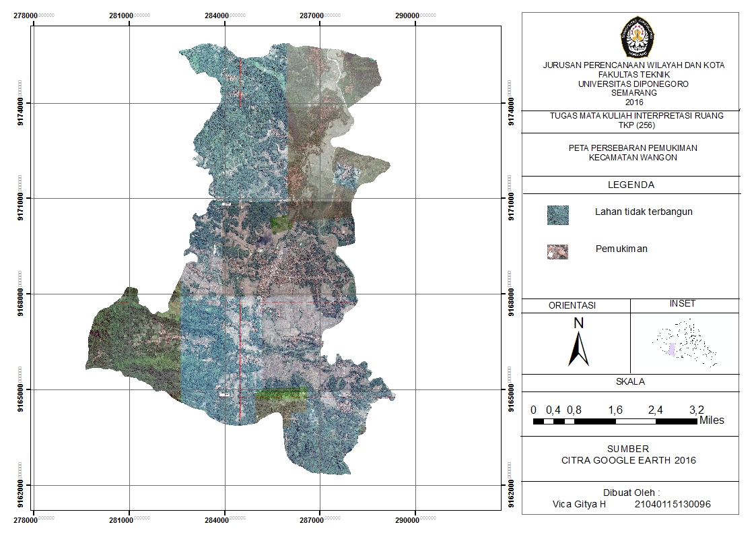Click the Citra Google Earth 2016 source text
756x535 pixels.
(x=629, y=460)
